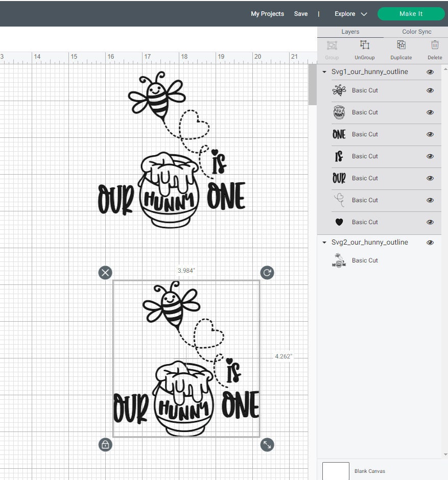
Task: Toggle visibility of the heart Basic Cut layer
Action: click(x=430, y=222)
